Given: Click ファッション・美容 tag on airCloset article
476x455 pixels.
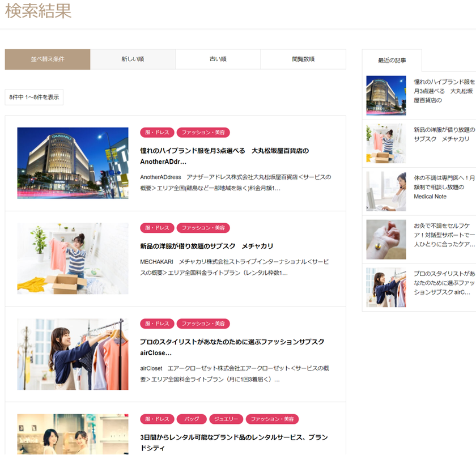Looking at the screenshot, I should pyautogui.click(x=203, y=324).
